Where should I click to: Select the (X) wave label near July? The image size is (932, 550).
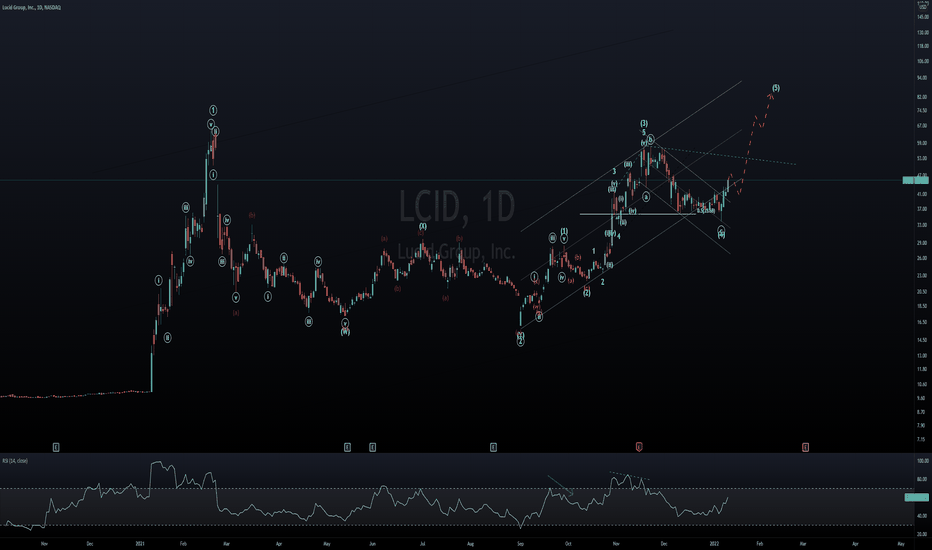point(423,226)
